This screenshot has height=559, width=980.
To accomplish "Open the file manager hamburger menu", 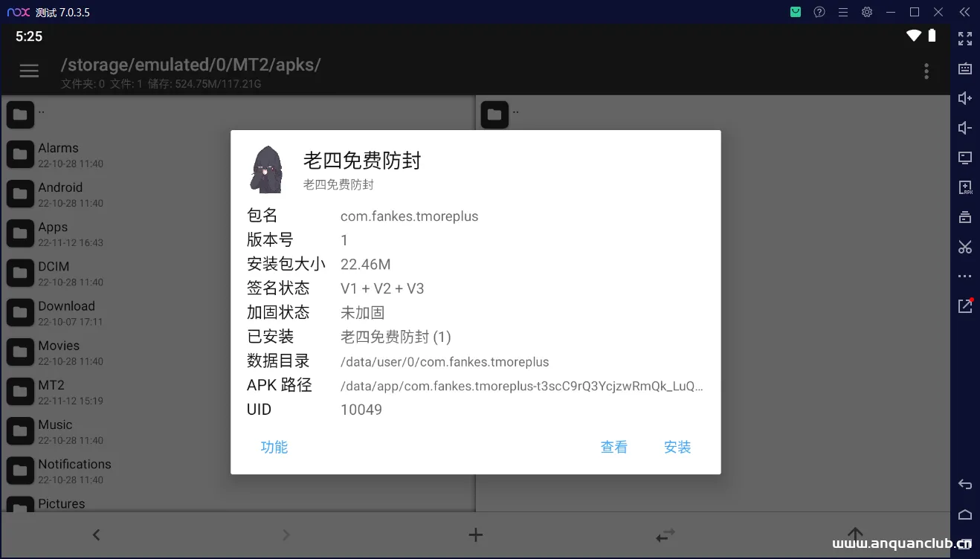I will [29, 71].
